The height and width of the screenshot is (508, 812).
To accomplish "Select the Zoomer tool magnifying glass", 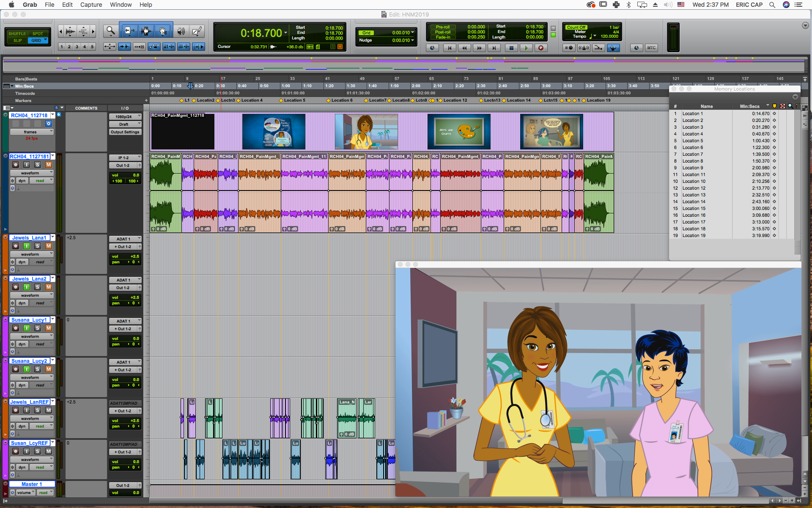I will 110,31.
